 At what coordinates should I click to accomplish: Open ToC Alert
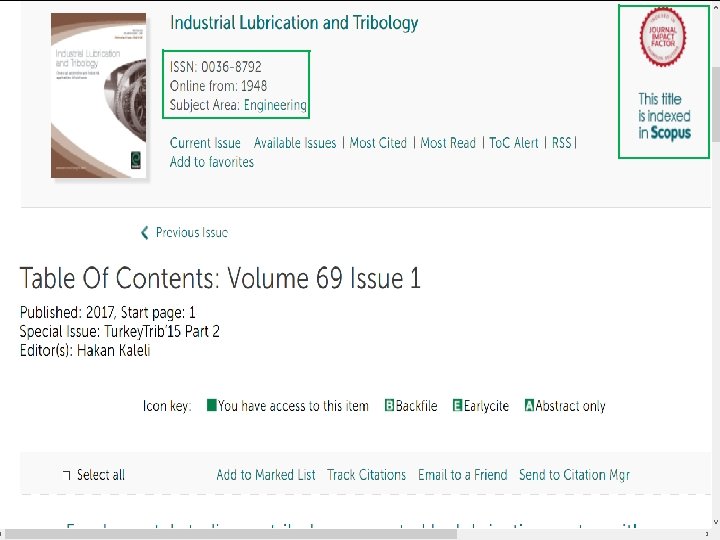pos(513,143)
